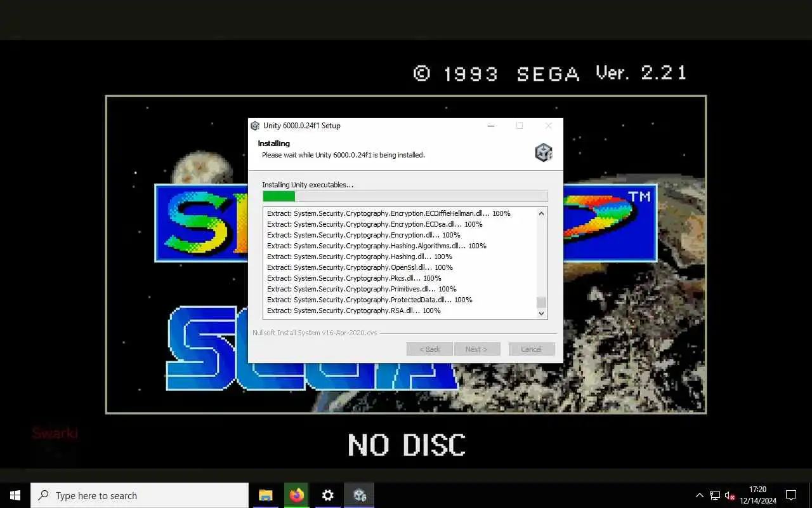Open the Windows Start menu
This screenshot has width=812, height=508.
(15, 495)
